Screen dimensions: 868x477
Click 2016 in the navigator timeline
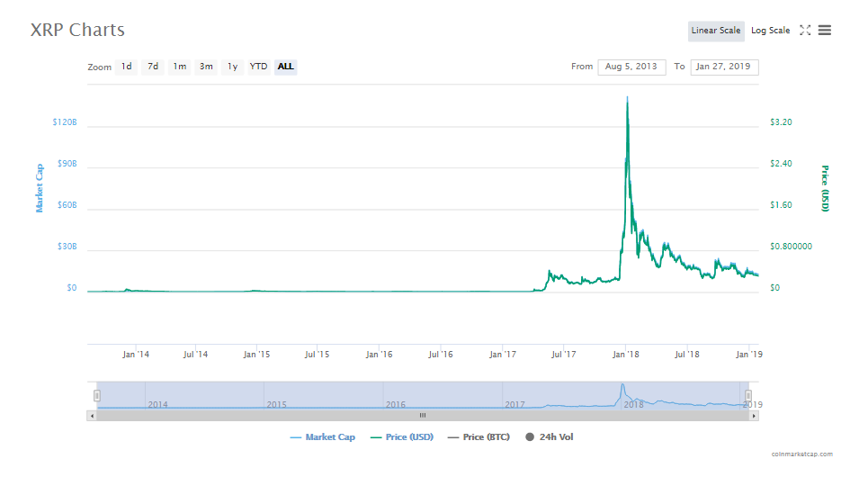[x=395, y=404]
